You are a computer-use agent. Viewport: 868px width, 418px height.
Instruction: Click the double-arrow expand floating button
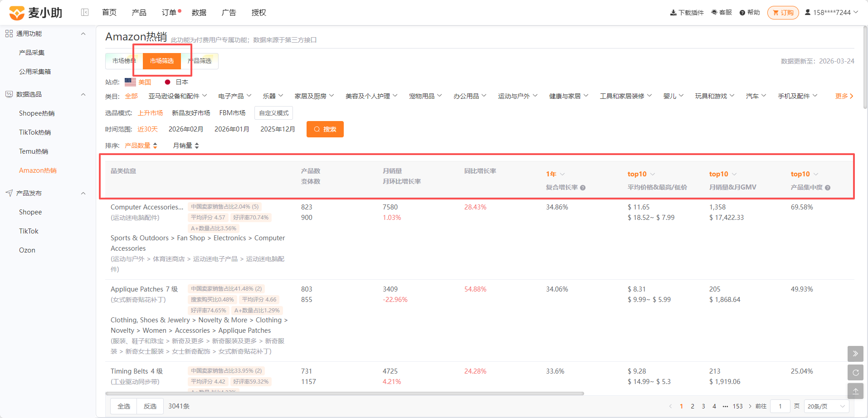point(855,354)
